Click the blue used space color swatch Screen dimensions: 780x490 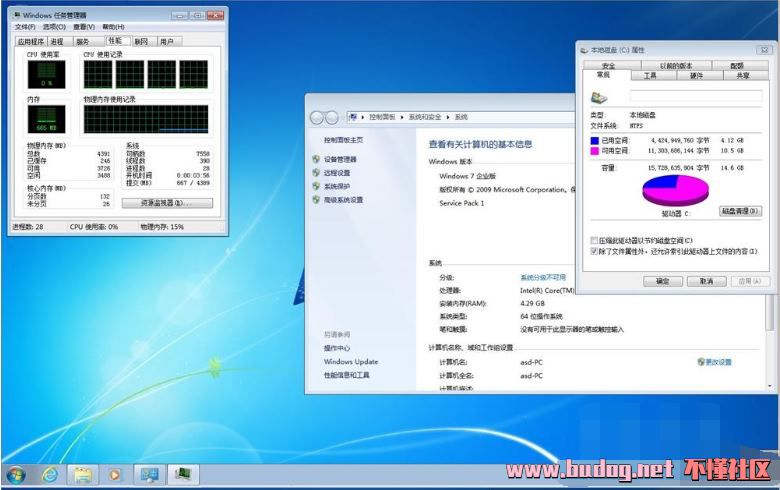(595, 141)
